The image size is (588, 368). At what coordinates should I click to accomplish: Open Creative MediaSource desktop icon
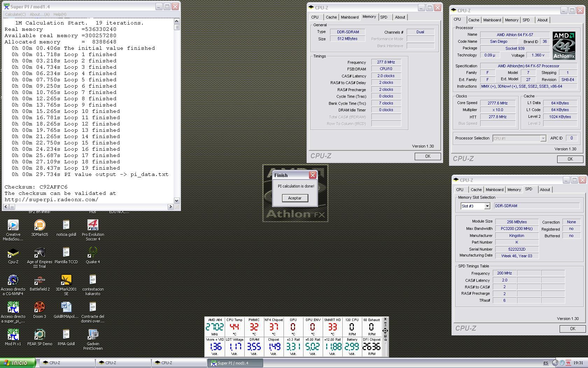click(x=13, y=230)
